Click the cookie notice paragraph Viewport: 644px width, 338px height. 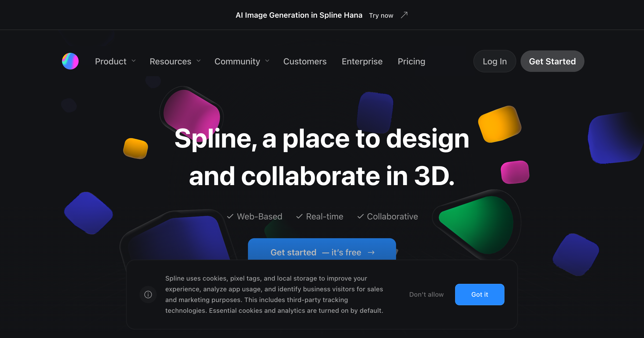click(x=274, y=295)
